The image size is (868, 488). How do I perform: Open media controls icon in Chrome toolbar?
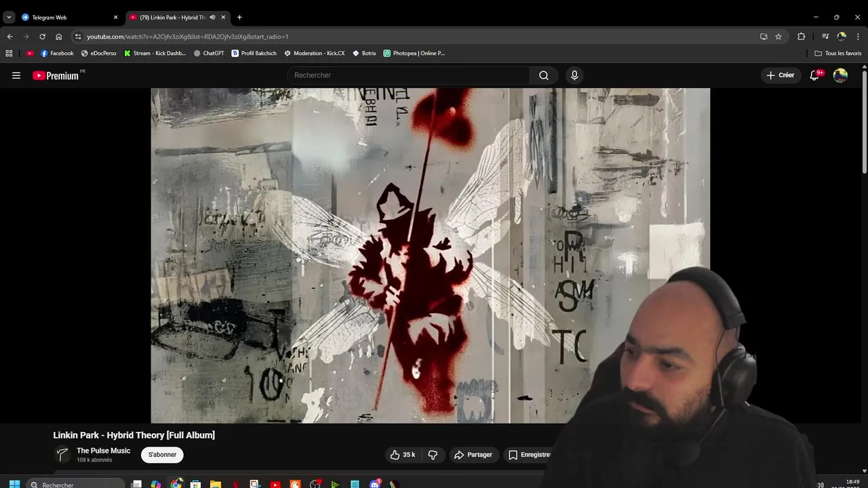click(825, 37)
